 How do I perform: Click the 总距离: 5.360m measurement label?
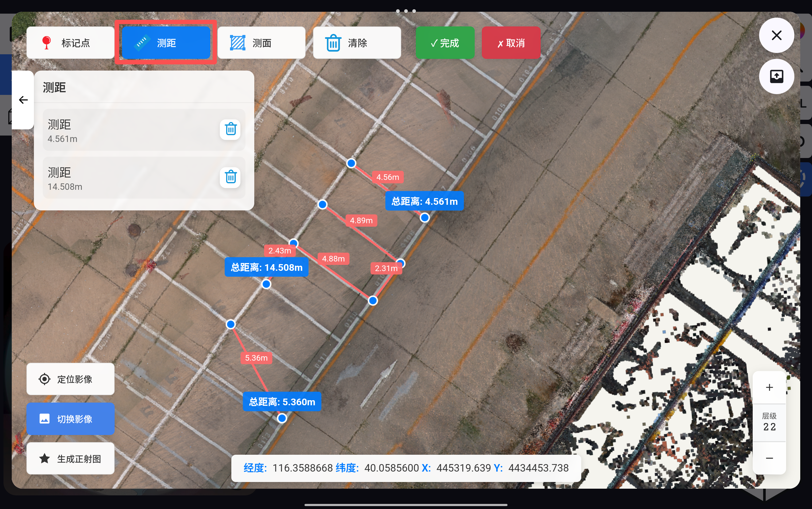pos(282,402)
